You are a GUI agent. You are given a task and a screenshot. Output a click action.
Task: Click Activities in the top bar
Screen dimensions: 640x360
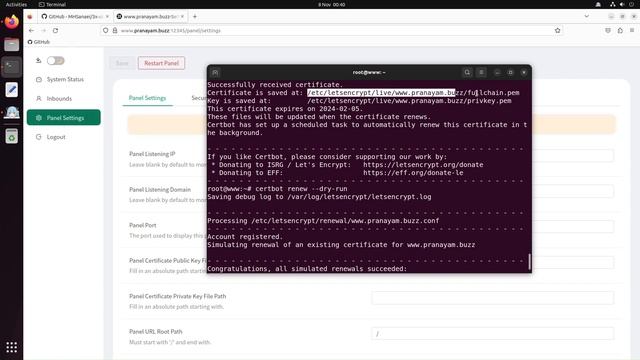[16, 4]
